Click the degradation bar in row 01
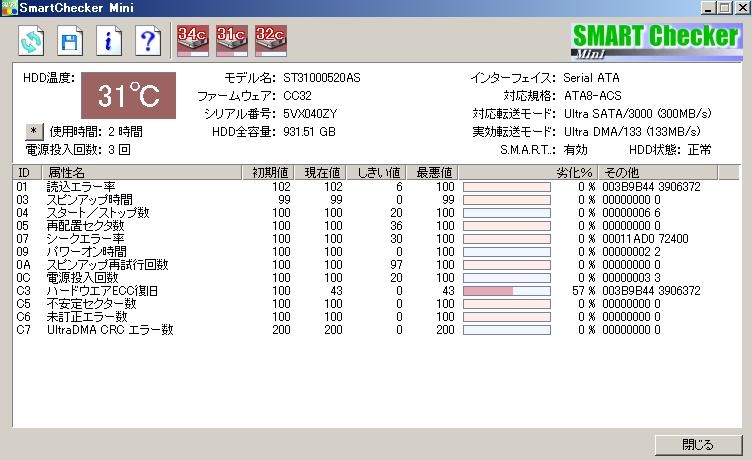This screenshot has width=752, height=460. click(506, 187)
